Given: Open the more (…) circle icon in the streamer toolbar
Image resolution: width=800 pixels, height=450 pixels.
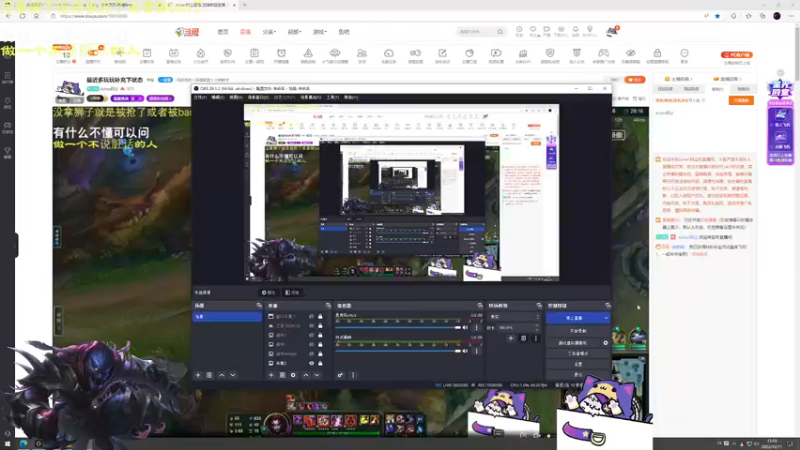Looking at the screenshot, I should pyautogui.click(x=684, y=53).
